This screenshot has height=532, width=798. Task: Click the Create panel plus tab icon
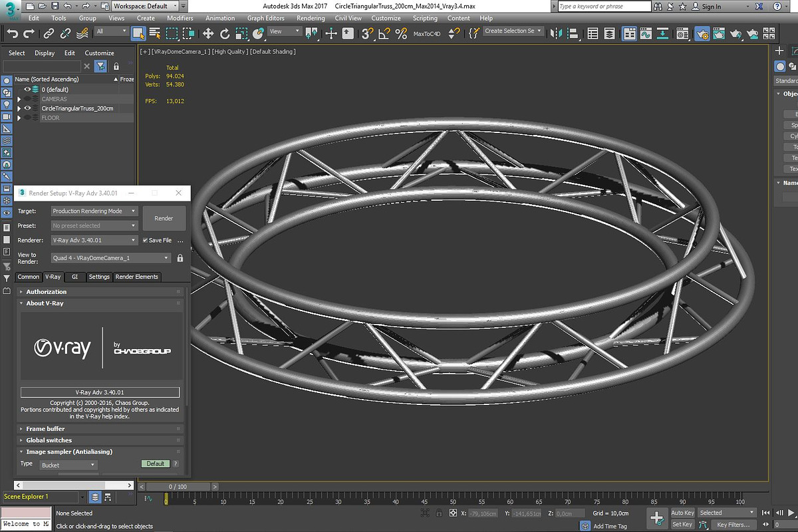click(781, 51)
